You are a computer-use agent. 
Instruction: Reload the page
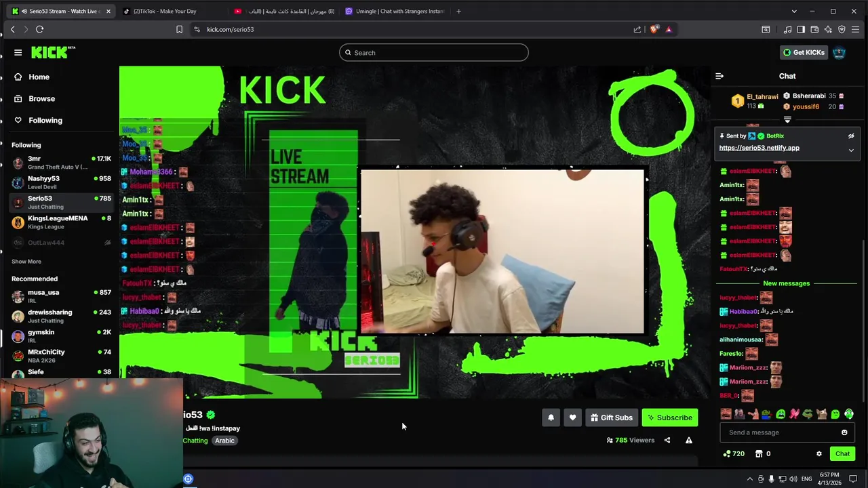click(39, 29)
